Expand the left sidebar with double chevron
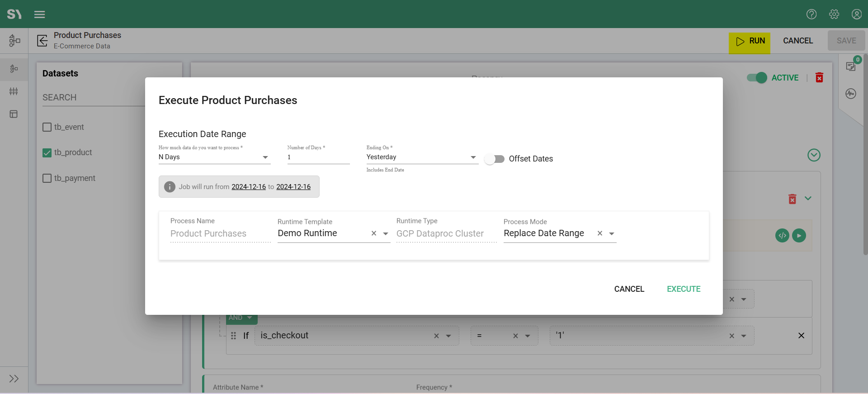The width and height of the screenshot is (868, 394). 14,379
